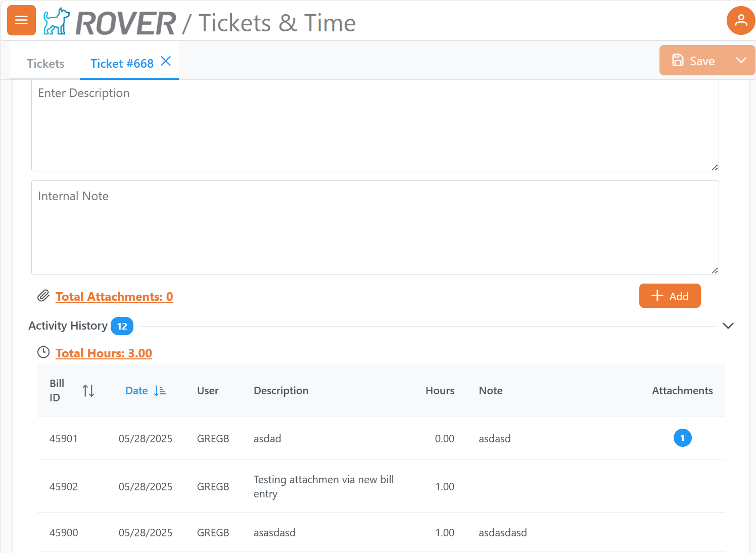756x553 pixels.
Task: Click the plus icon on Add button
Action: pos(657,296)
